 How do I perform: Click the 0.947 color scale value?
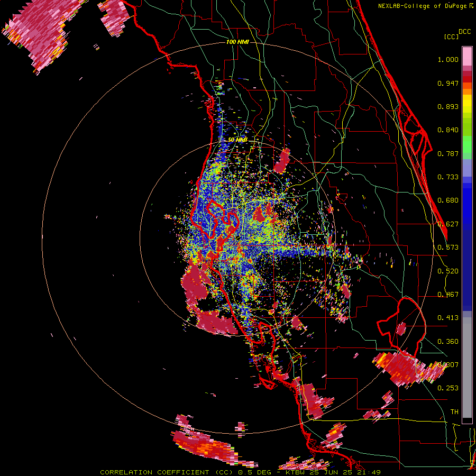click(448, 83)
